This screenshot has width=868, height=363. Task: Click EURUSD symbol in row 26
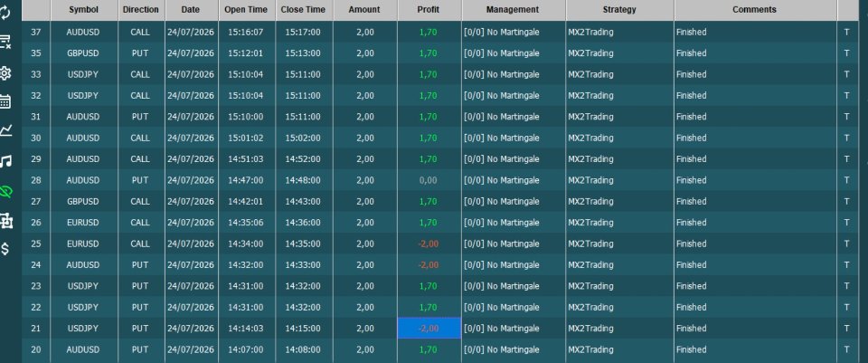click(83, 222)
